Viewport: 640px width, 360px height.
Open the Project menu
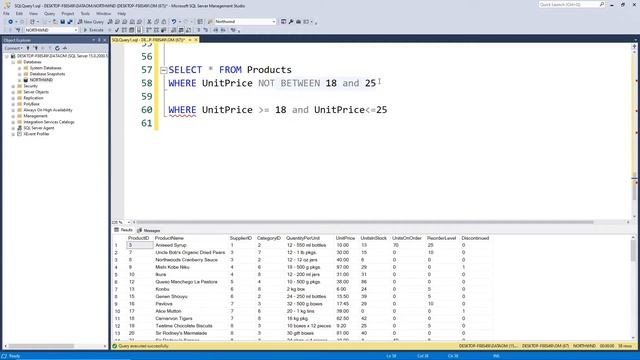click(68, 13)
